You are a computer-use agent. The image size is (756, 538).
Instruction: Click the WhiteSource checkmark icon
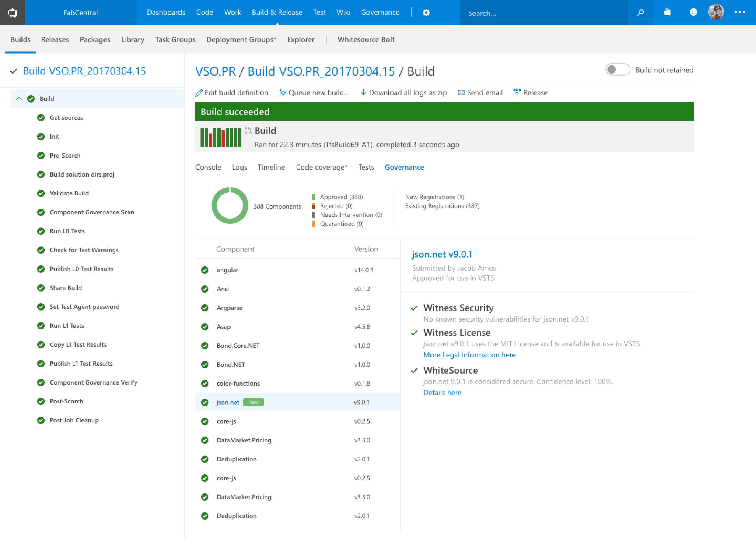pyautogui.click(x=414, y=370)
